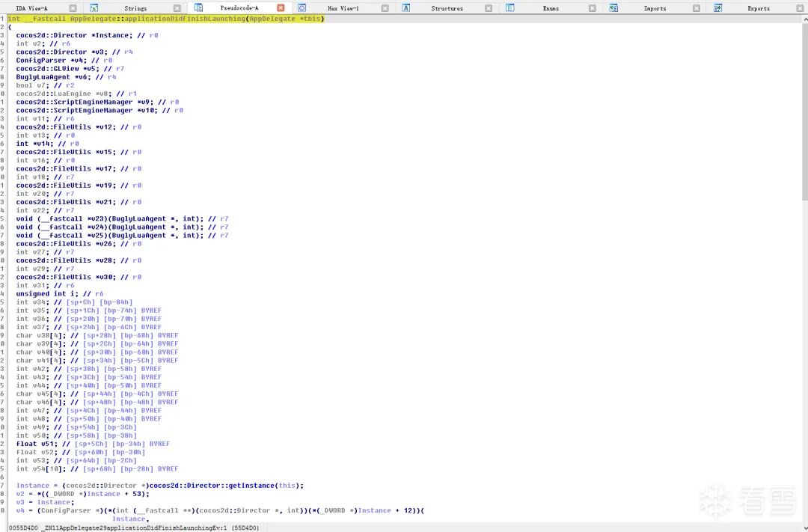Click the Structures tab icon
Screen dimensions: 808x532
click(x=406, y=7)
